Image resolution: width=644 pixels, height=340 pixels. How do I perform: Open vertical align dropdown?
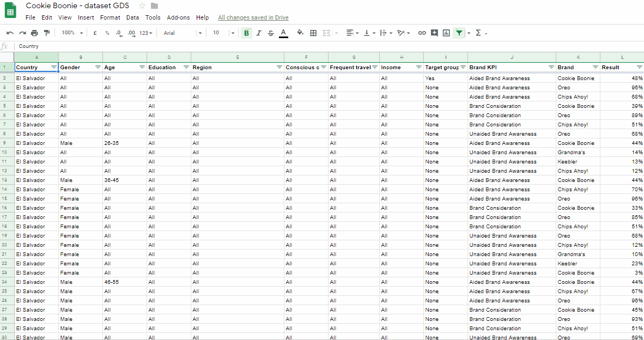coord(369,33)
